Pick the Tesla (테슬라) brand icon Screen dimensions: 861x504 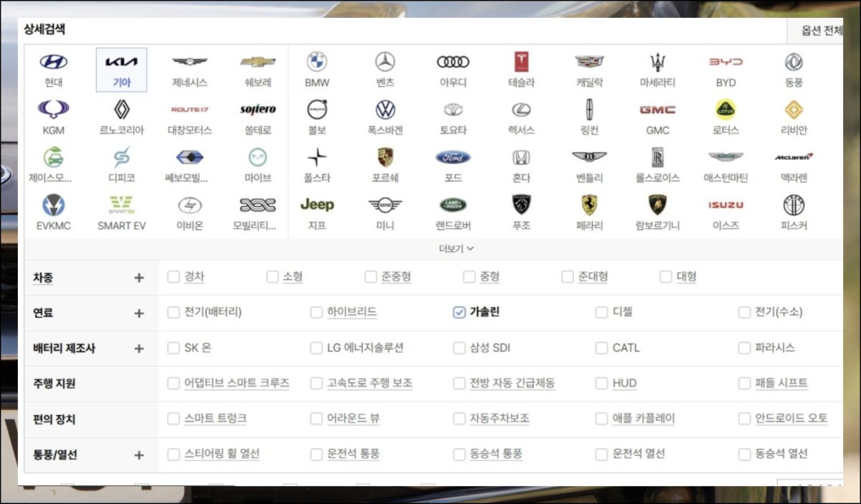[x=522, y=62]
